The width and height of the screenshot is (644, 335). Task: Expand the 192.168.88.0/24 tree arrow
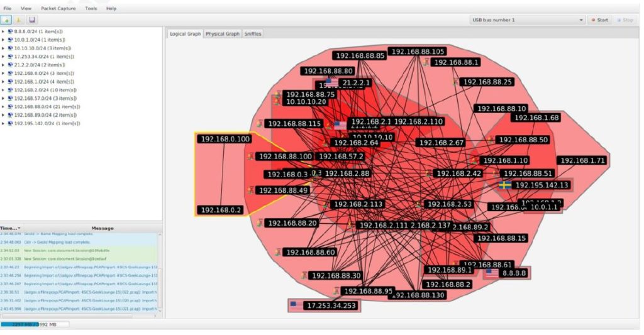pyautogui.click(x=3, y=106)
